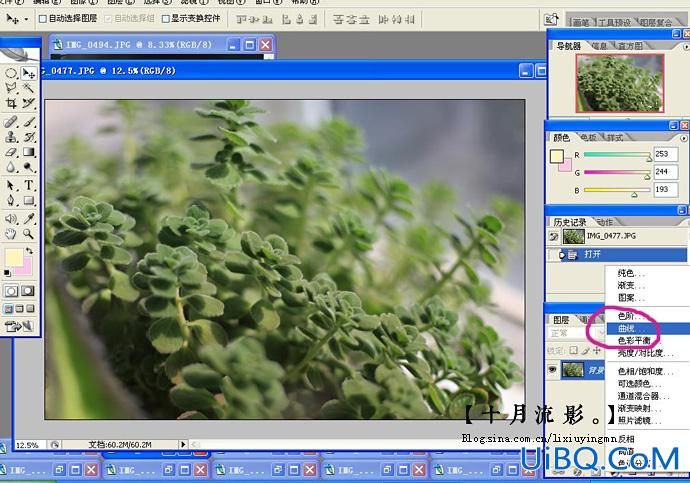Image resolution: width=690 pixels, height=483 pixels.
Task: Select the Pen tool
Action: [x=11, y=201]
